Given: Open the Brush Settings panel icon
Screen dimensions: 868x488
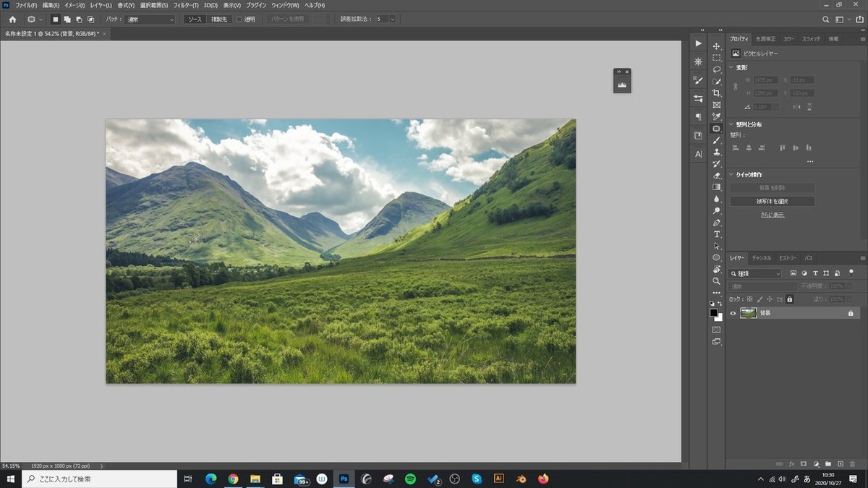Looking at the screenshot, I should (698, 80).
